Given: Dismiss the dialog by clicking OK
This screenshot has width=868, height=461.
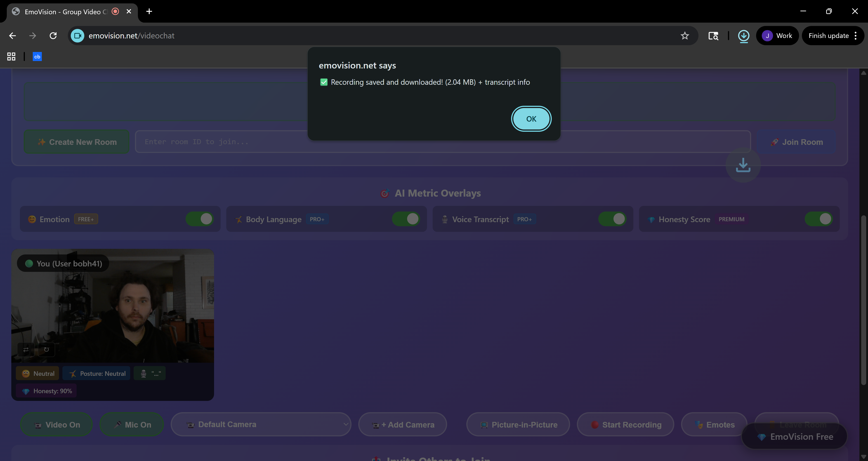Looking at the screenshot, I should 531,119.
